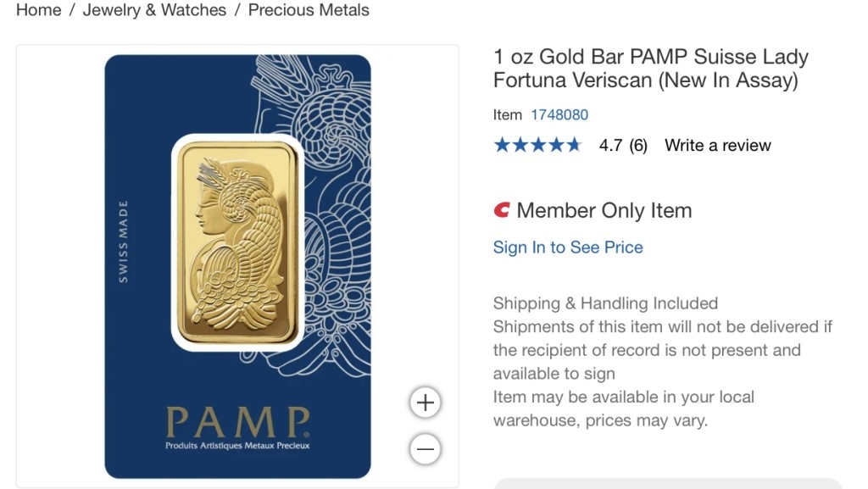This screenshot has width=868, height=489.
Task: Click the SWISS MADE label on the card
Action: [124, 242]
